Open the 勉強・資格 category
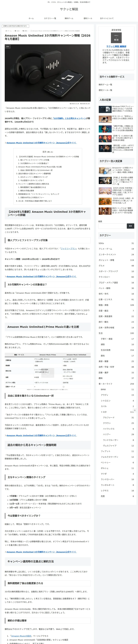Image resolution: width=138 pixels, height=644 pixels. coord(116,305)
